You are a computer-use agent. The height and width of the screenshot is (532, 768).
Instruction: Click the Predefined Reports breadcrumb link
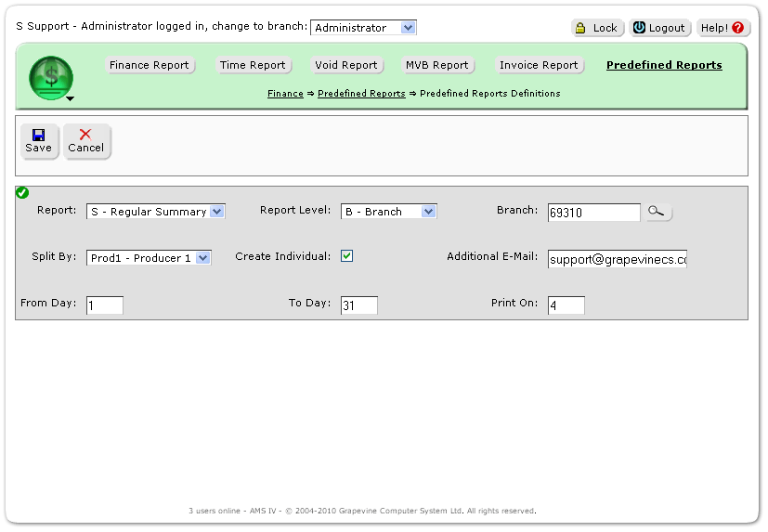pos(361,94)
